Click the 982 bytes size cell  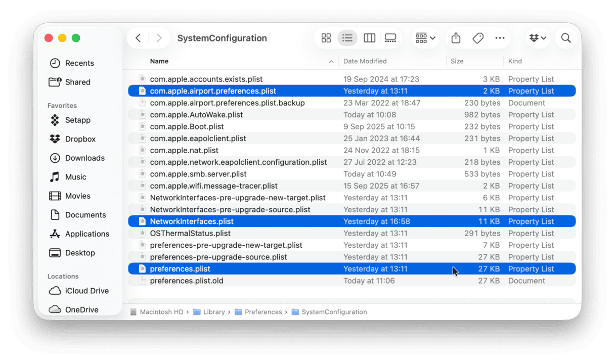[x=482, y=115]
